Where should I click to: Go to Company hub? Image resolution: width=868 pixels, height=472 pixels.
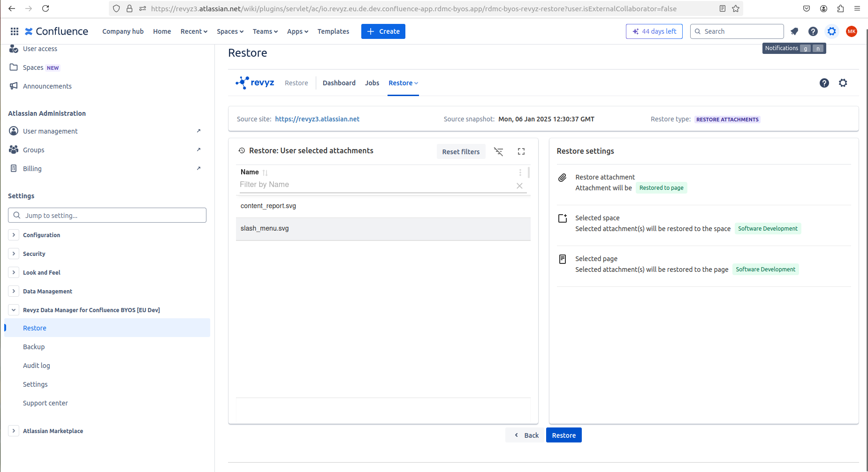click(123, 31)
